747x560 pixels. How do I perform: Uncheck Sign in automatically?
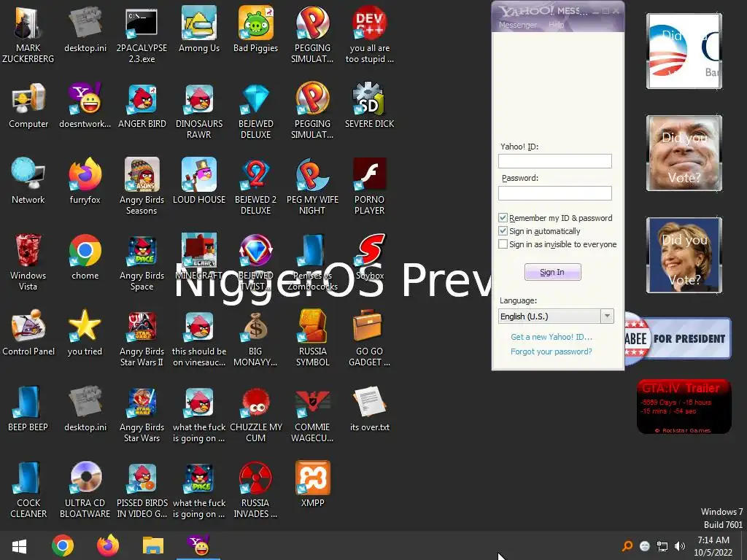(x=503, y=231)
